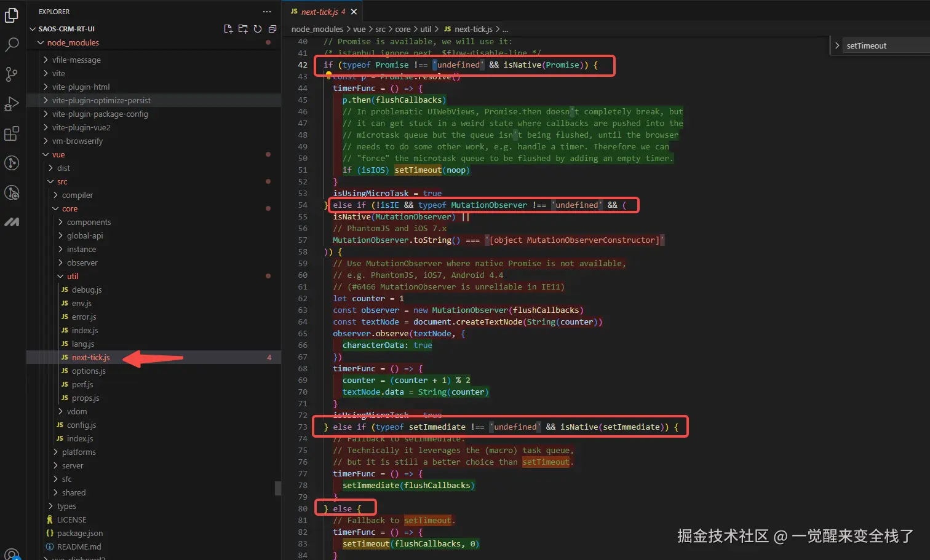Open Explorer more actions (three dots)
This screenshot has height=560, width=930.
266,12
